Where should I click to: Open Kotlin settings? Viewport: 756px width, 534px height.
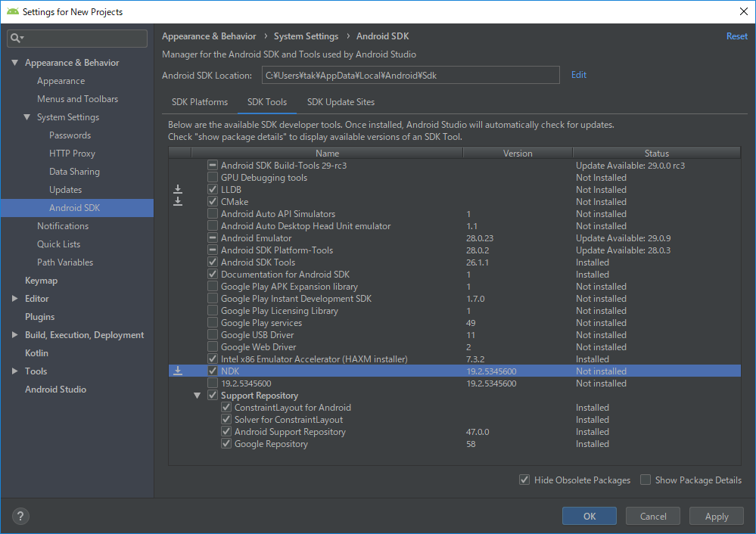[36, 352]
